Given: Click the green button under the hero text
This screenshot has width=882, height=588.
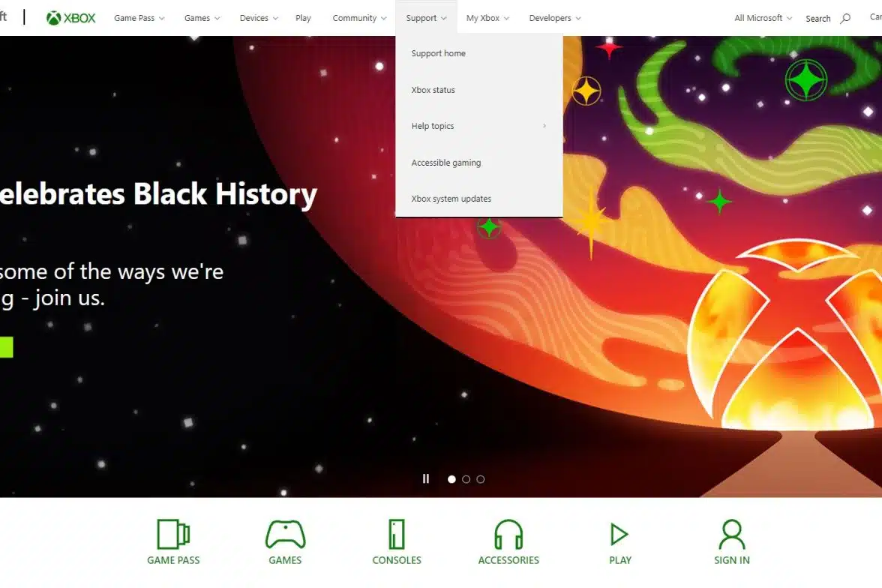Looking at the screenshot, I should coord(6,347).
